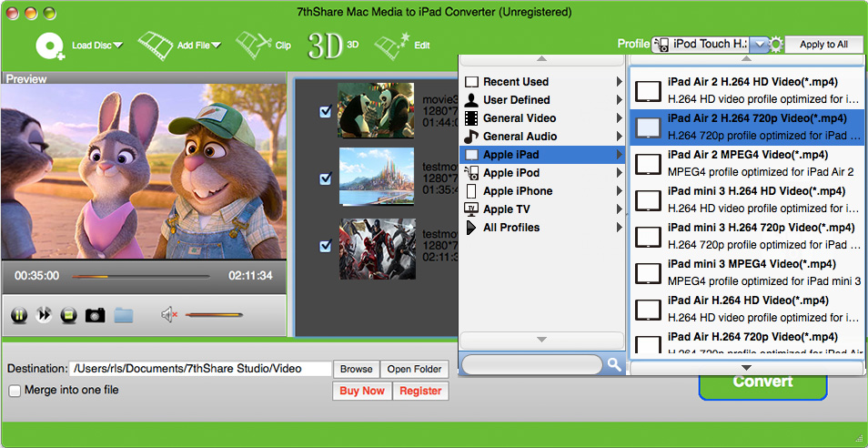
Task: Select the Apple iPod category
Action: pos(542,173)
